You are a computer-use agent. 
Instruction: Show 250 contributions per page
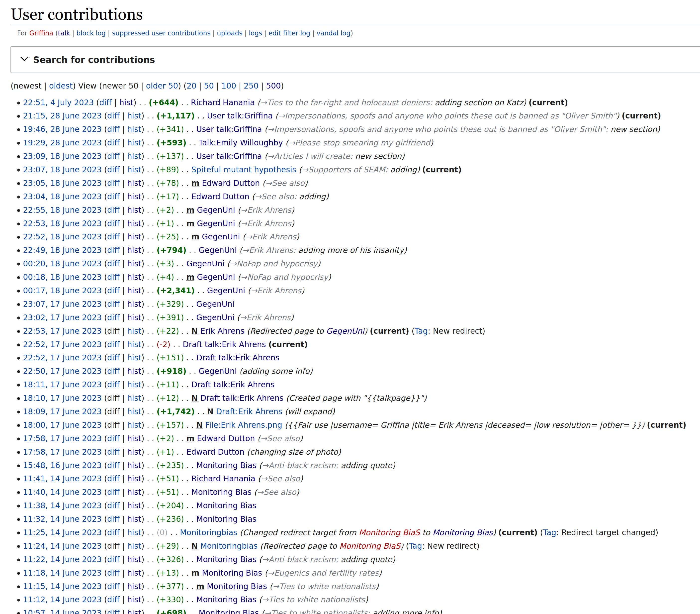[x=251, y=86]
